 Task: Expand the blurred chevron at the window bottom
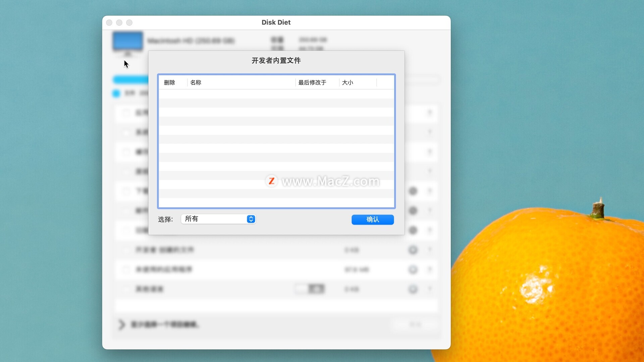pos(122,324)
